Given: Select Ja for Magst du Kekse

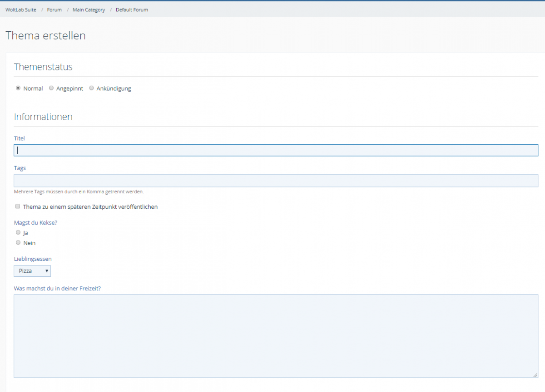Looking at the screenshot, I should pos(18,232).
